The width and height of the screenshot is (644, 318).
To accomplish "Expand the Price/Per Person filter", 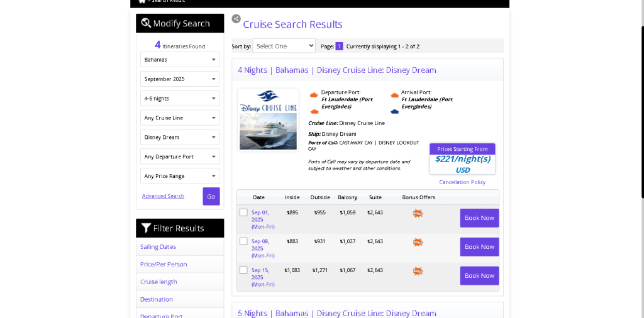I will pos(180,264).
